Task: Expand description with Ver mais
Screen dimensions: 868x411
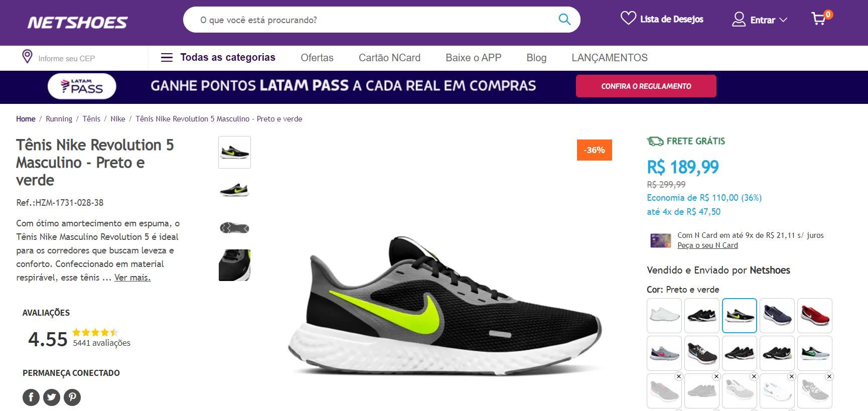Action: (x=132, y=278)
